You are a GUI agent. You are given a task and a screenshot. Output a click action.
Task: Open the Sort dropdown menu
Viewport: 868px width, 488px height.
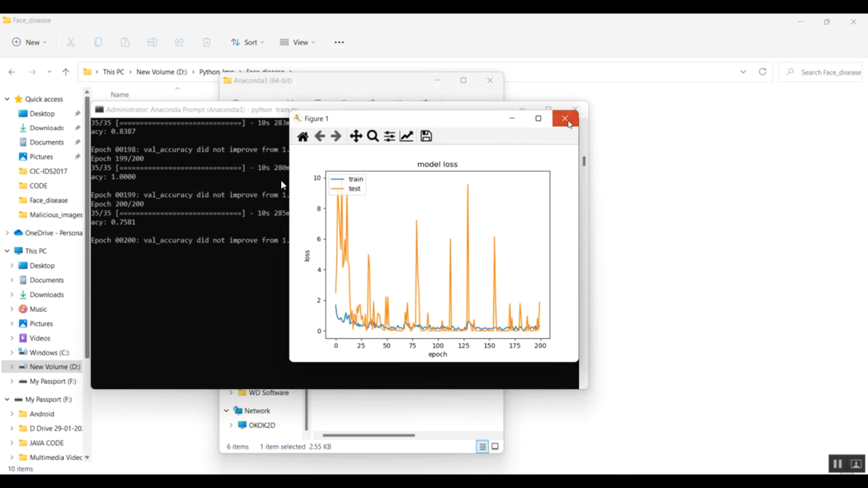(x=247, y=43)
